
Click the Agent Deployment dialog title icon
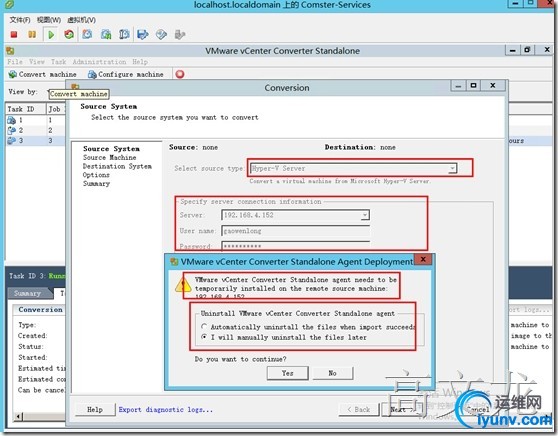174,262
